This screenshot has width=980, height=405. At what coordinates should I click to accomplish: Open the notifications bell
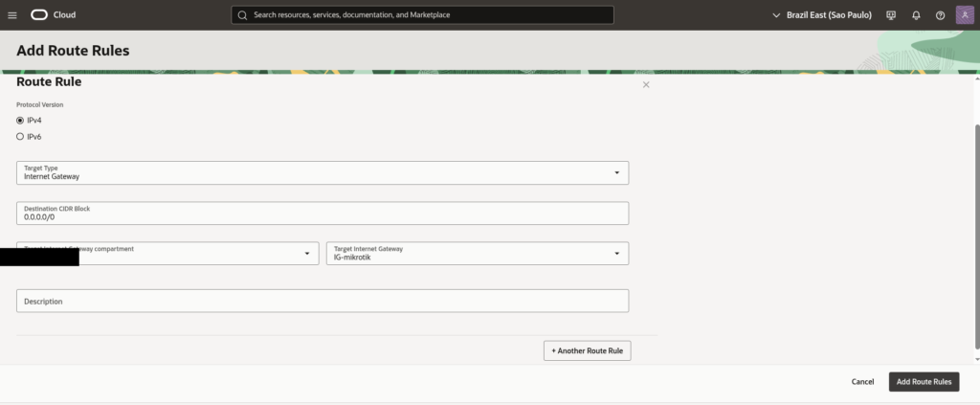[916, 15]
